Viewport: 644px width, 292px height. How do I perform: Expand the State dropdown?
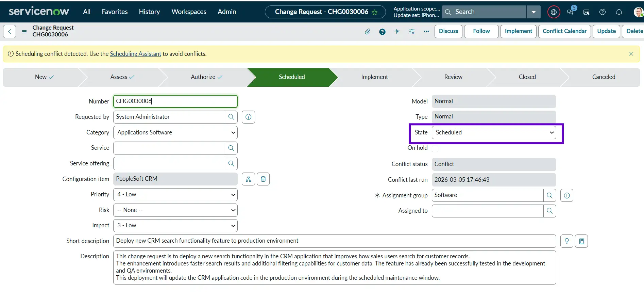pyautogui.click(x=494, y=133)
